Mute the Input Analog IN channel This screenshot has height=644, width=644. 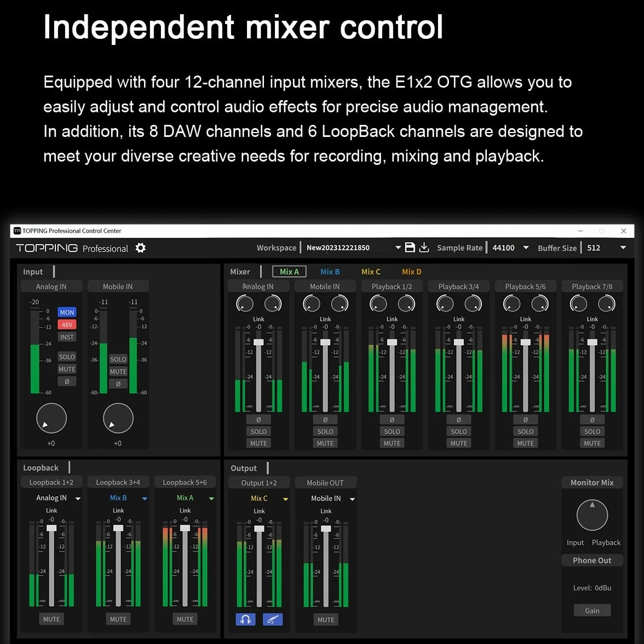coord(67,369)
